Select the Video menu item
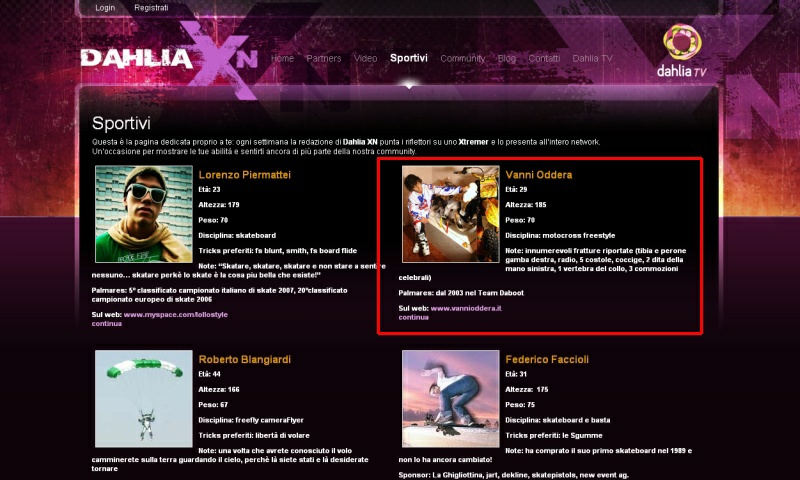Viewport: 800px width, 480px height. pyautogui.click(x=365, y=58)
